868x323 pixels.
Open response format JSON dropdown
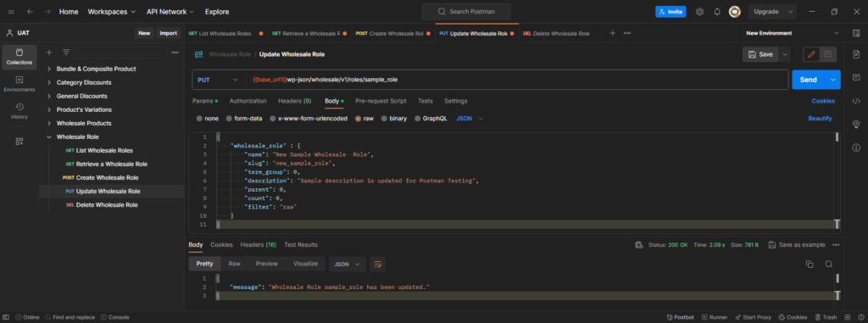tap(348, 265)
